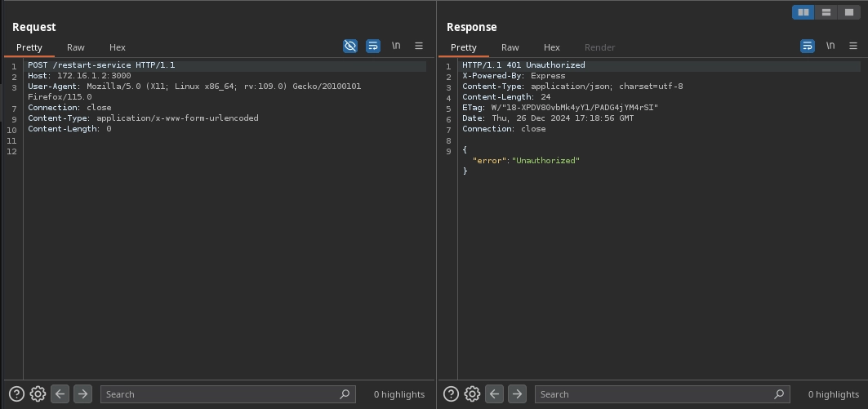This screenshot has height=409, width=868.
Task: Switch to the Response Hex tab
Action: [552, 47]
